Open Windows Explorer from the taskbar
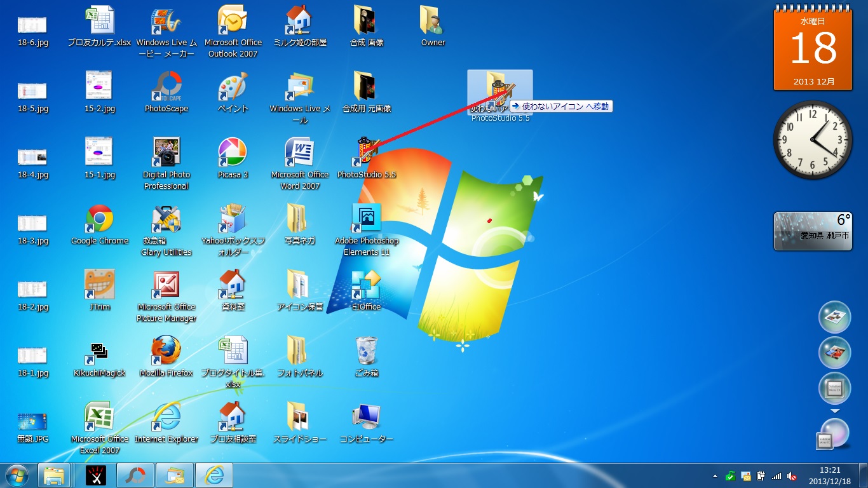Viewport: 868px width, 488px height. [54, 475]
